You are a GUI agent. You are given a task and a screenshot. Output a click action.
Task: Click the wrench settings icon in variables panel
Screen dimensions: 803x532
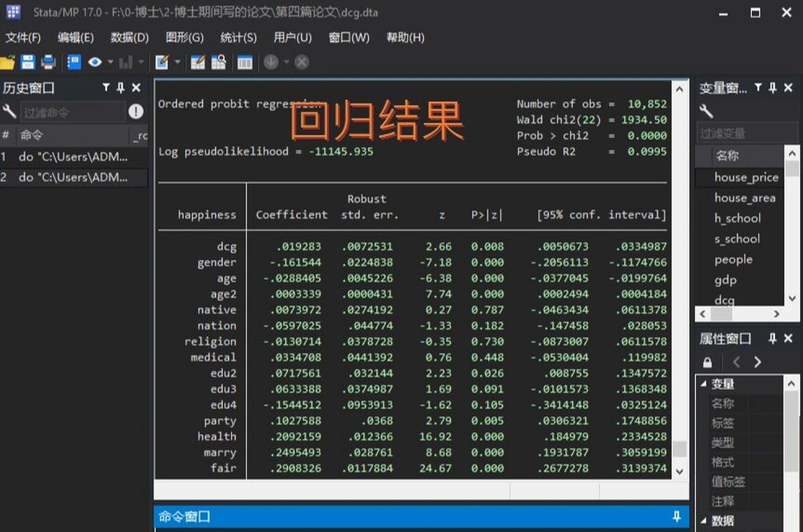point(707,111)
